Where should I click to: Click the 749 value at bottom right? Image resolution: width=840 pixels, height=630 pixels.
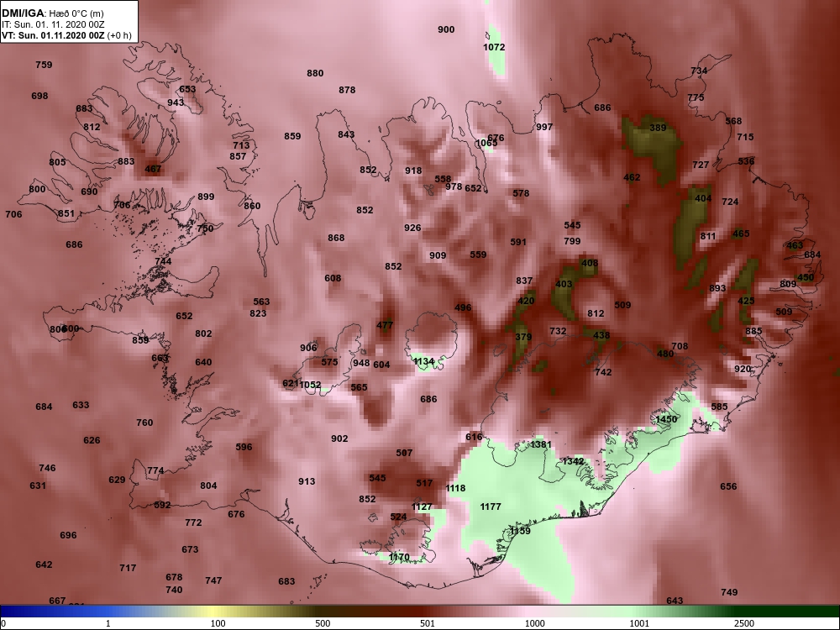click(729, 592)
